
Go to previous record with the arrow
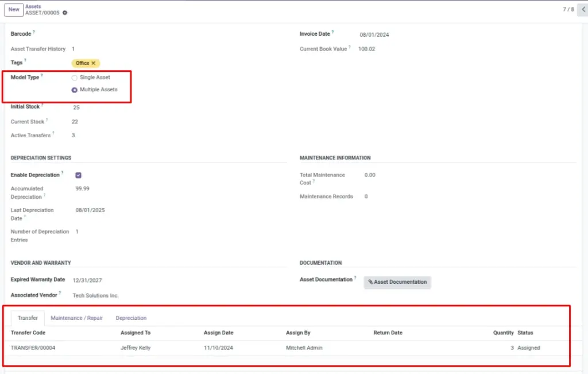tap(583, 9)
